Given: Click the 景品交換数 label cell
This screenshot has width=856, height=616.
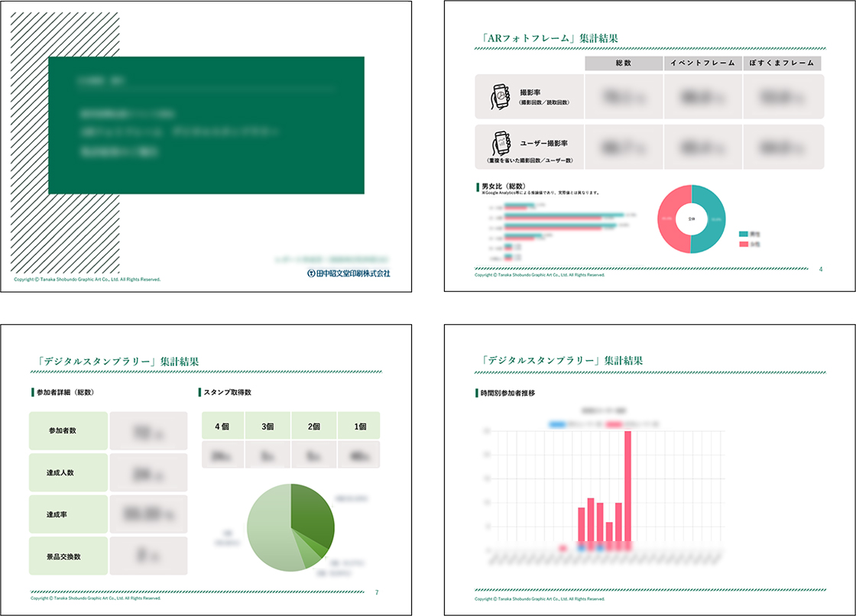Looking at the screenshot, I should point(68,556).
